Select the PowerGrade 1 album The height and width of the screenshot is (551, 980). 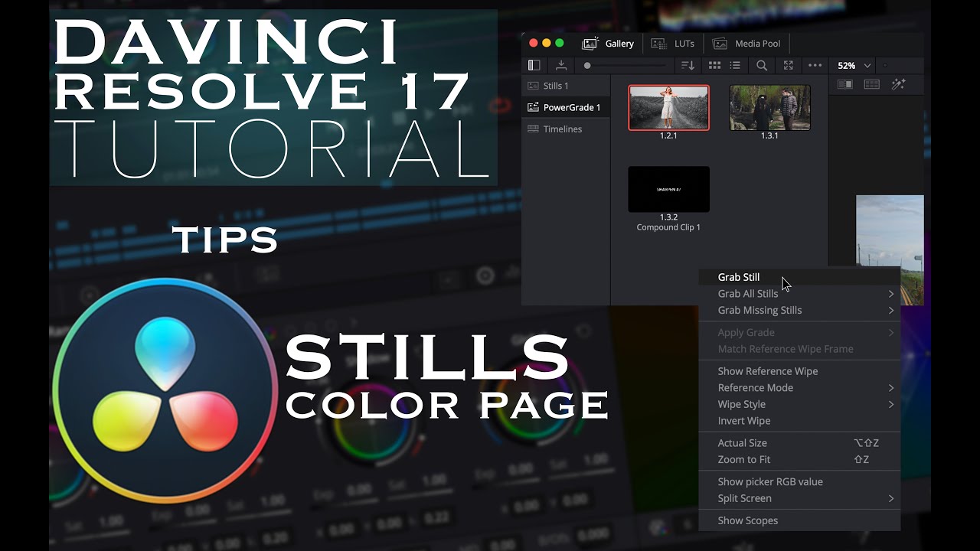tap(566, 107)
